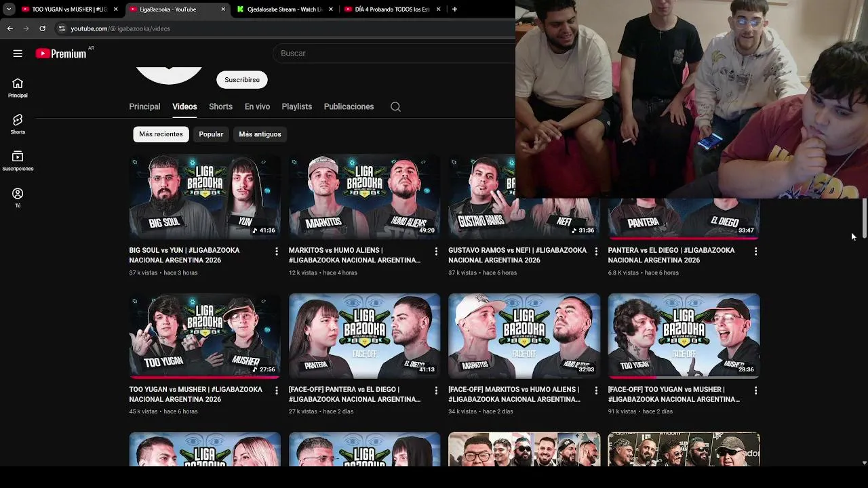Filter by Más antiguos chip
Screen dimensions: 868x488
pos(260,134)
